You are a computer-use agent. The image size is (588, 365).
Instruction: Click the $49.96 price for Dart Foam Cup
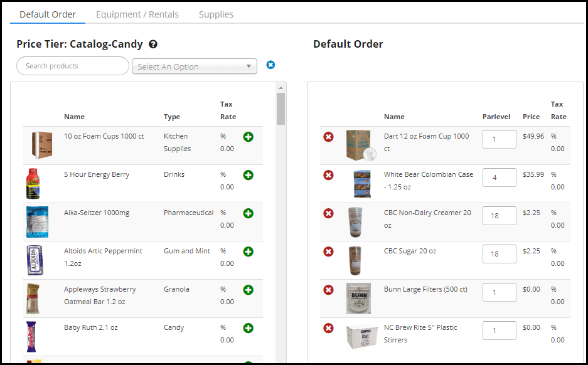[533, 136]
